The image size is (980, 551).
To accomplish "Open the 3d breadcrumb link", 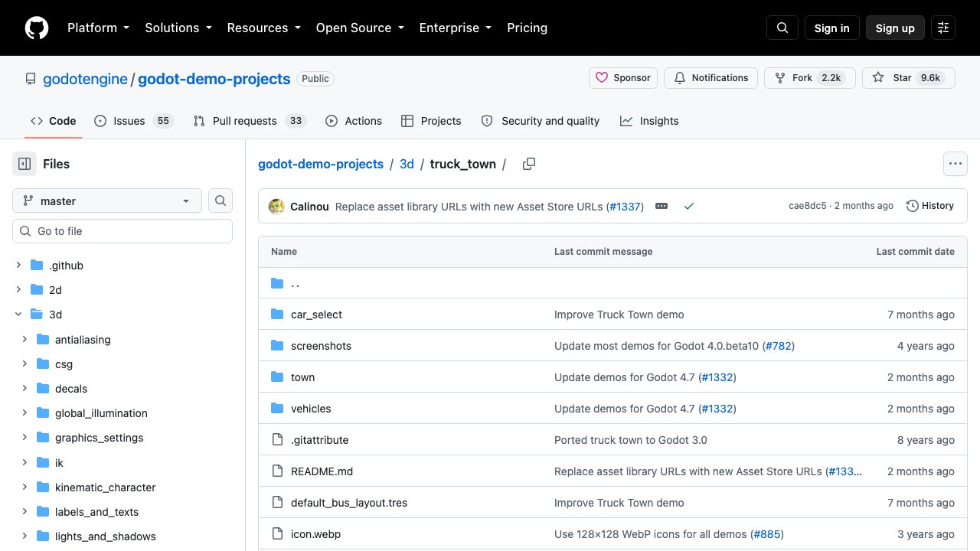I will coord(407,164).
